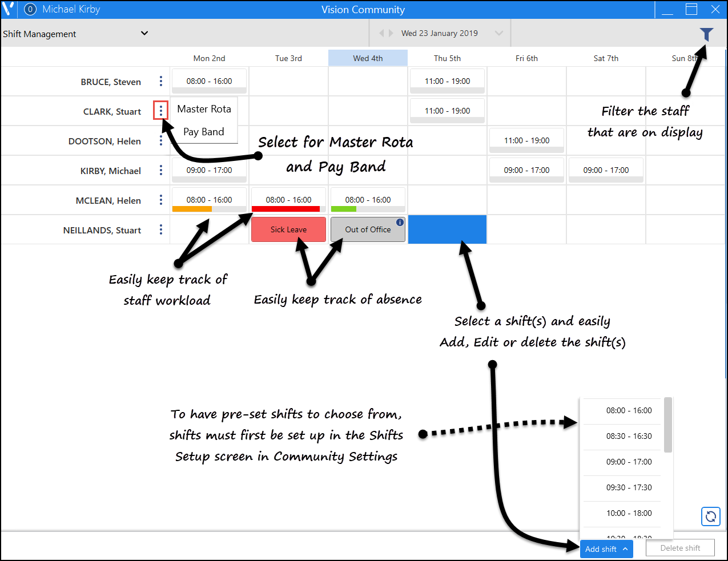Select the Sick Leave block on Tuesday
The width and height of the screenshot is (728, 561).
point(288,229)
